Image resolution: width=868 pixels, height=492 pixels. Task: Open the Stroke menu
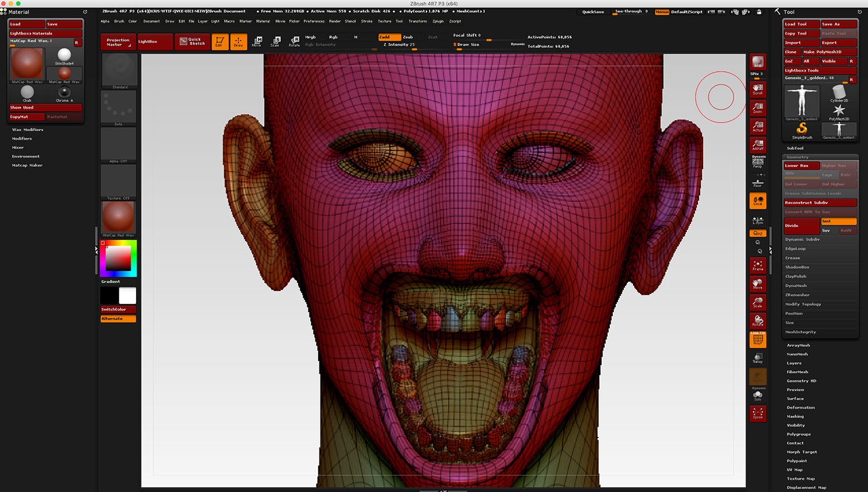pyautogui.click(x=367, y=21)
